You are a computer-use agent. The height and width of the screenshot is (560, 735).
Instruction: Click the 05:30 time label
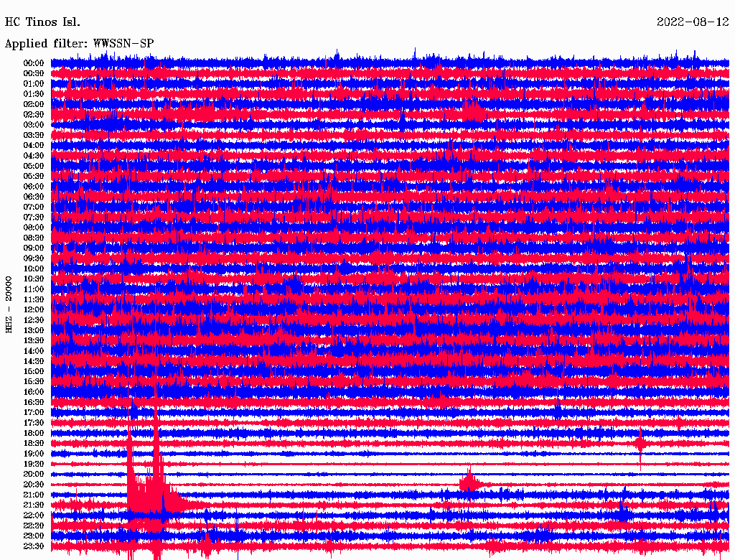(x=34, y=177)
